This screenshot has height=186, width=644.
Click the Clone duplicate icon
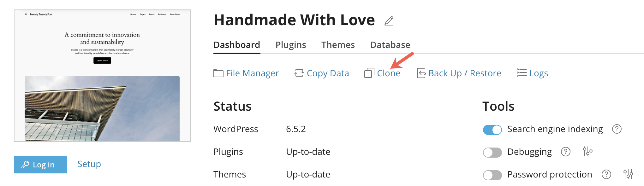(369, 73)
